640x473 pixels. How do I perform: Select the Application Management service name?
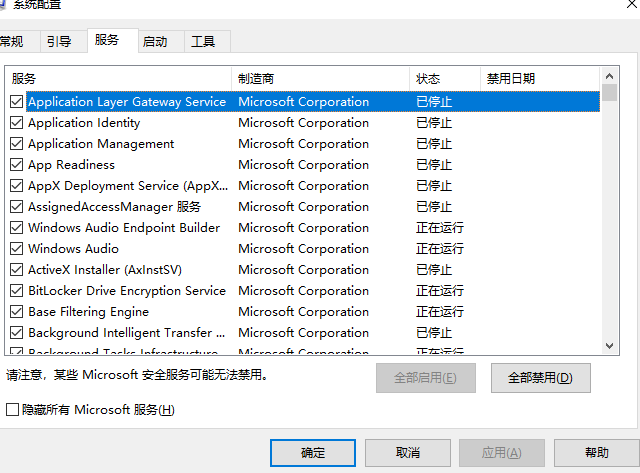coord(101,144)
